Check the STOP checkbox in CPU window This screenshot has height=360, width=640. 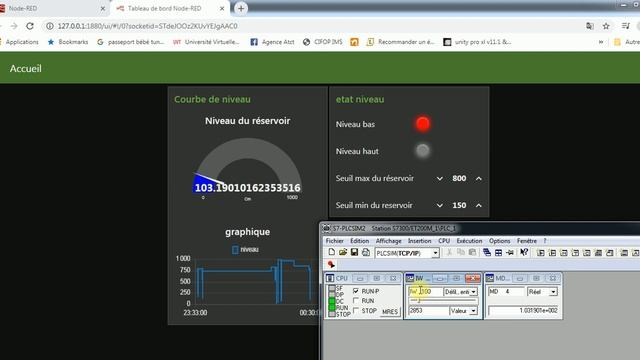pos(356,311)
